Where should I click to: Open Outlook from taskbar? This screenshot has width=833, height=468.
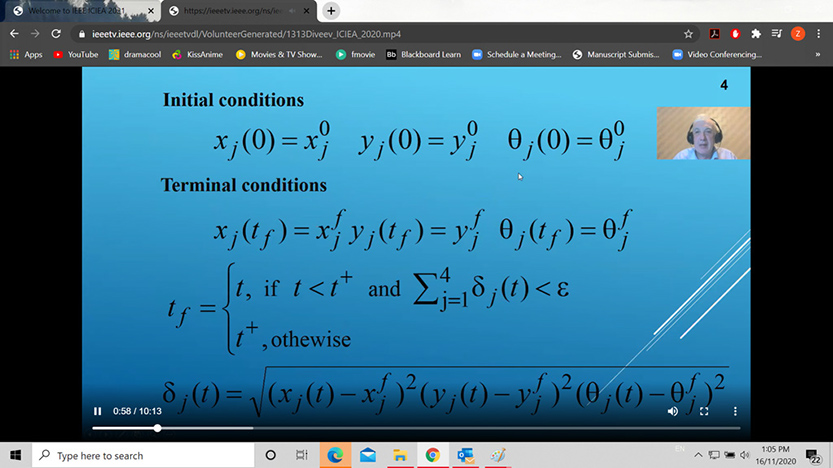point(465,455)
